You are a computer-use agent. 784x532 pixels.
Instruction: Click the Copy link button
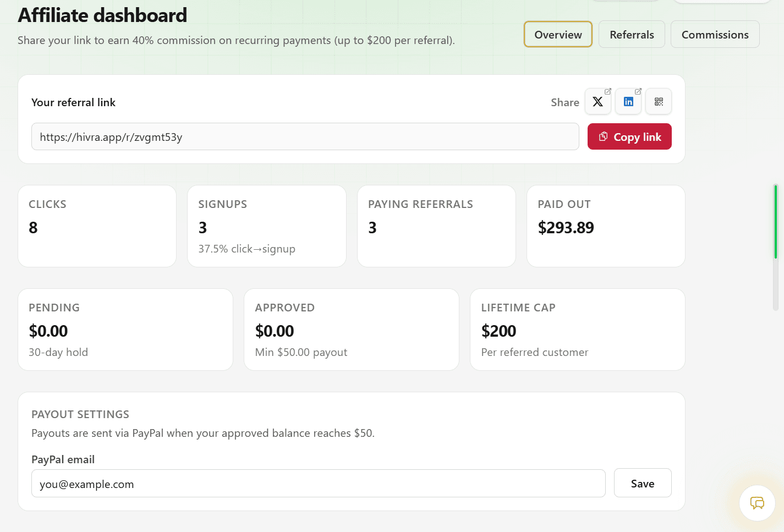629,136
